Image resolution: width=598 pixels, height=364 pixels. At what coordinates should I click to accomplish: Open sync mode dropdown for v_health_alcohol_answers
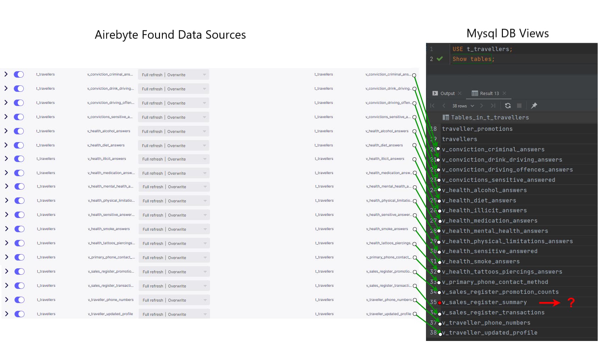[173, 131]
